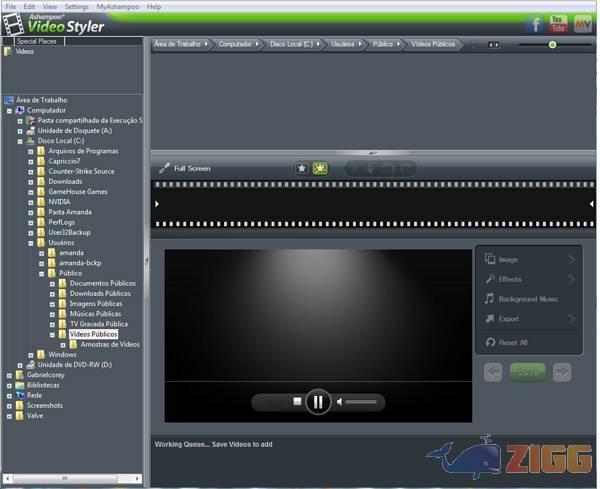Collapse the Usuários folder node
The height and width of the screenshot is (489, 600).
point(31,243)
